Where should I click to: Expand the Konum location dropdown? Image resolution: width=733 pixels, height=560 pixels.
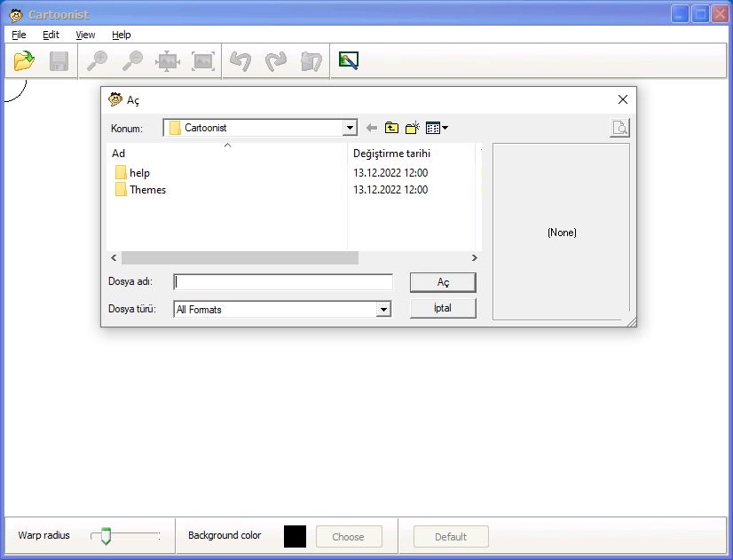click(350, 128)
